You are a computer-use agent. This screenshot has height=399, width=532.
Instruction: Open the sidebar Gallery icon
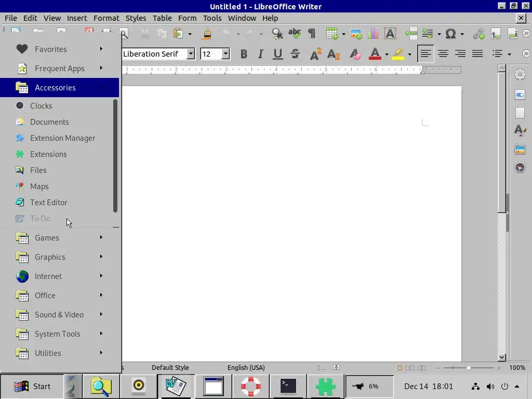pos(520,149)
